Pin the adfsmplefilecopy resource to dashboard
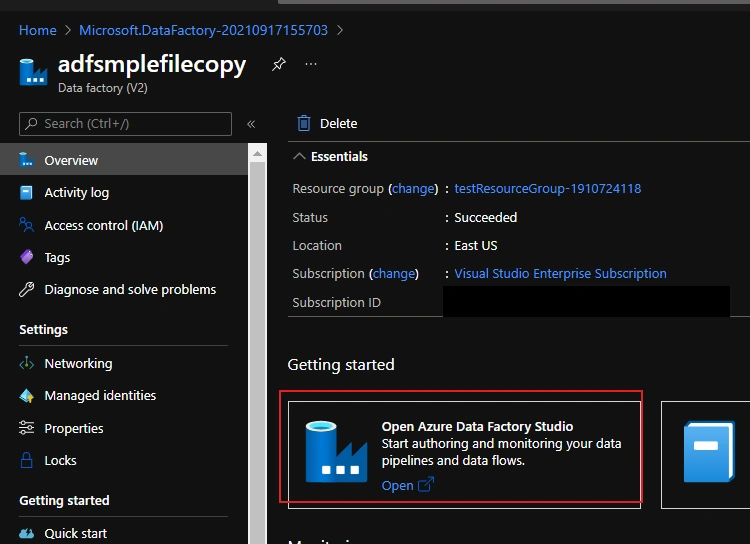Image resolution: width=750 pixels, height=544 pixels. 278,64
